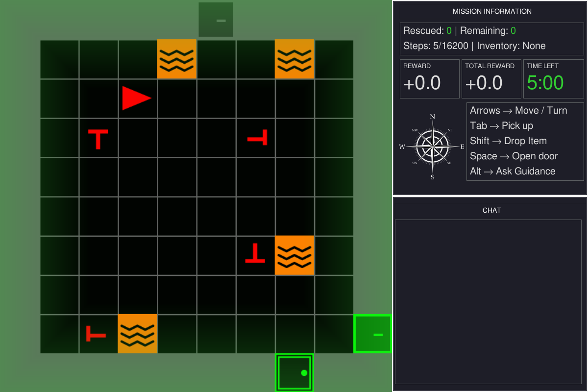This screenshot has height=392, width=588.
Task: Click the S label on the compass
Action: tap(433, 177)
